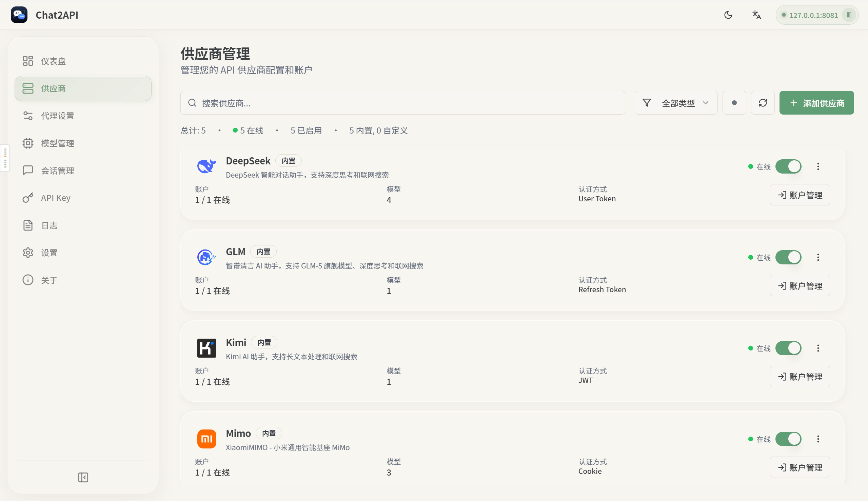Click the DeepSeek provider name
The image size is (868, 501).
(248, 161)
